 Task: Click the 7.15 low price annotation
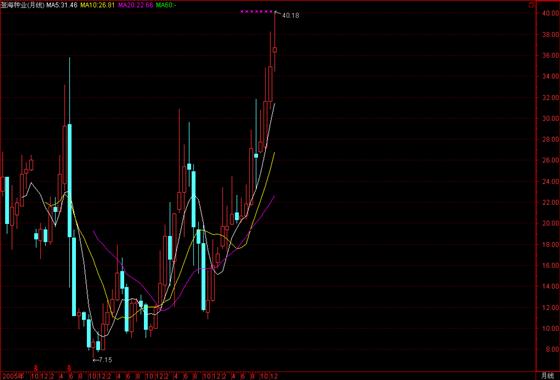tap(104, 360)
